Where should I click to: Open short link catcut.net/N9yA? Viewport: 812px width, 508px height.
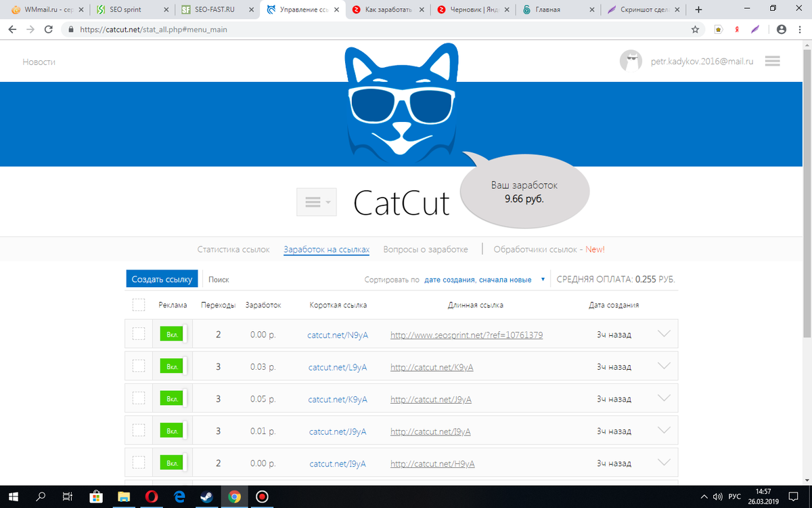(338, 335)
